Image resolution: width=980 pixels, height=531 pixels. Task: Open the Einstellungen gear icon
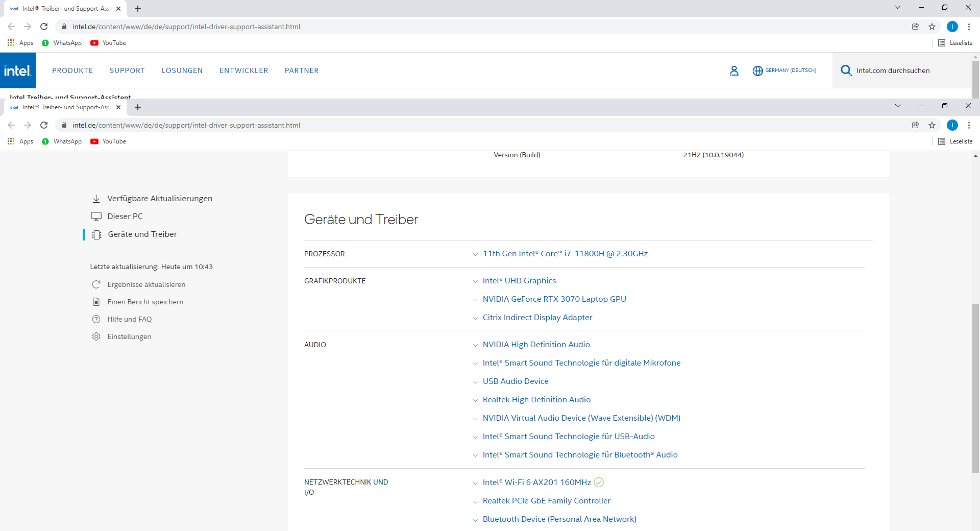pos(96,336)
